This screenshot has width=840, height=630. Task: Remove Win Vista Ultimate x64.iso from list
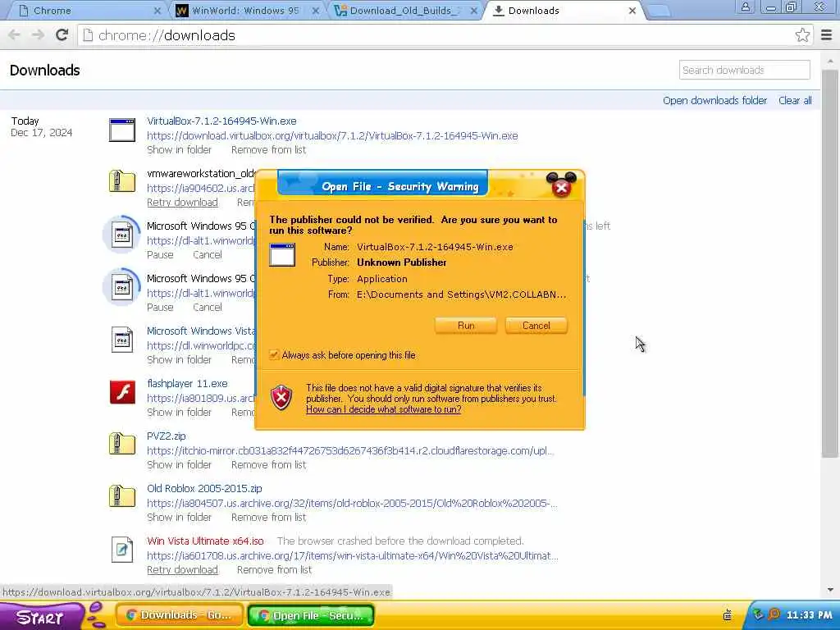click(274, 570)
